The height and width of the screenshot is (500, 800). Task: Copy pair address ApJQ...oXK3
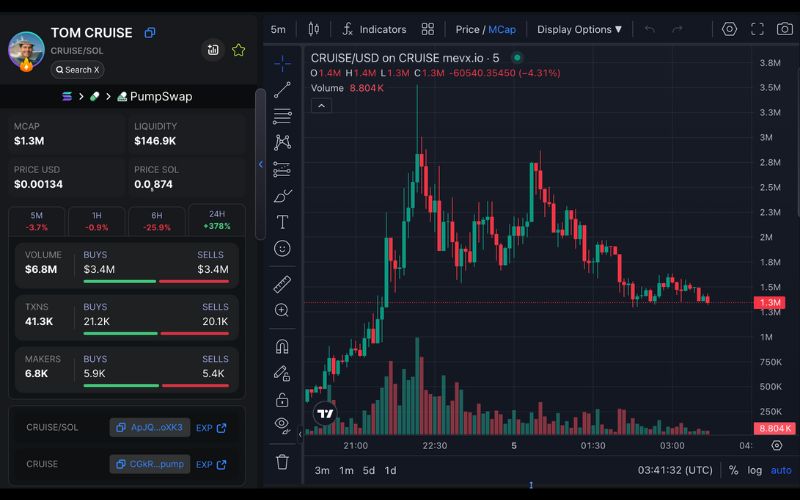(x=150, y=428)
